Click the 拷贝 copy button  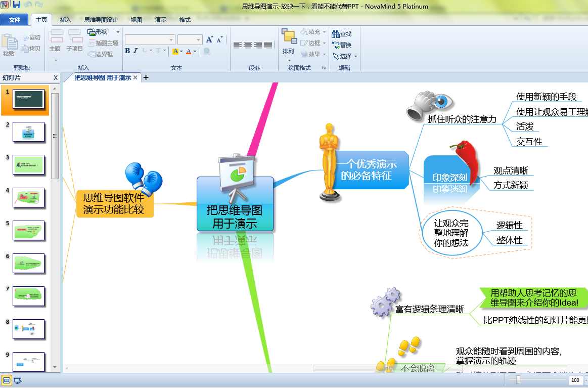coord(31,49)
